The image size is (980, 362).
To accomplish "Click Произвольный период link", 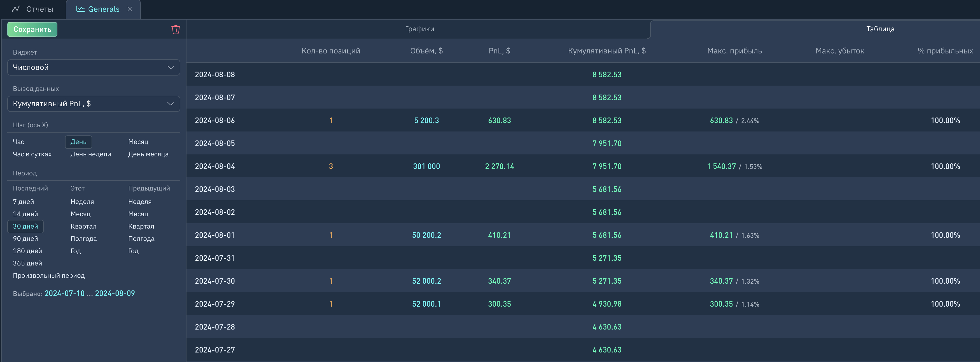I will click(49, 275).
